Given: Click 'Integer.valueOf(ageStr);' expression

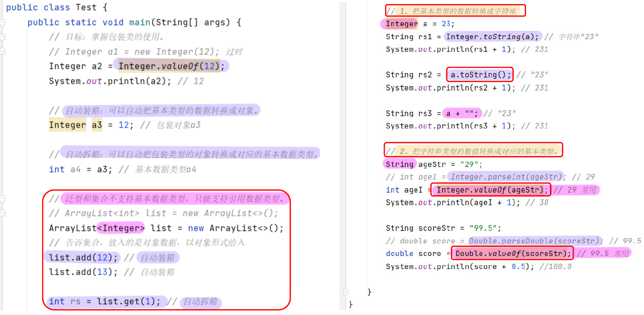Looking at the screenshot, I should (492, 190).
